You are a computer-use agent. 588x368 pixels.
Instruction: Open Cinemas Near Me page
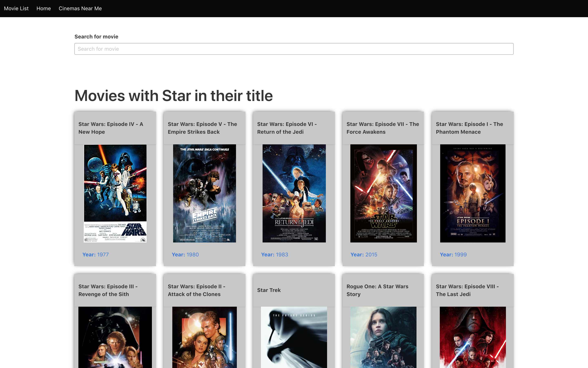point(80,9)
